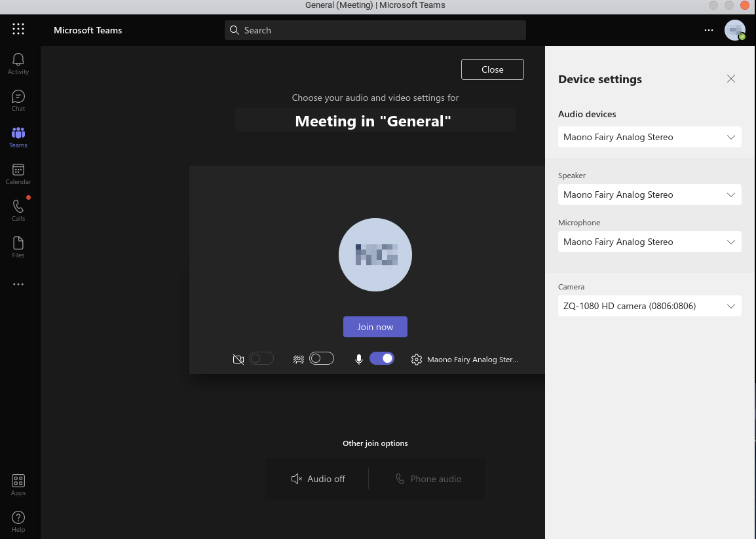
Task: Open the Apps store in sidebar
Action: [18, 485]
